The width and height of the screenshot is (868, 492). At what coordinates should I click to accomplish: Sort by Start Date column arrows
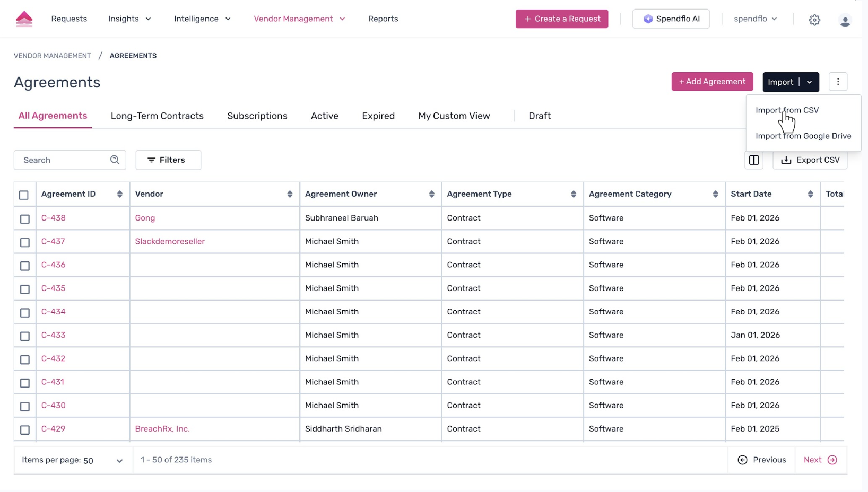pos(810,194)
